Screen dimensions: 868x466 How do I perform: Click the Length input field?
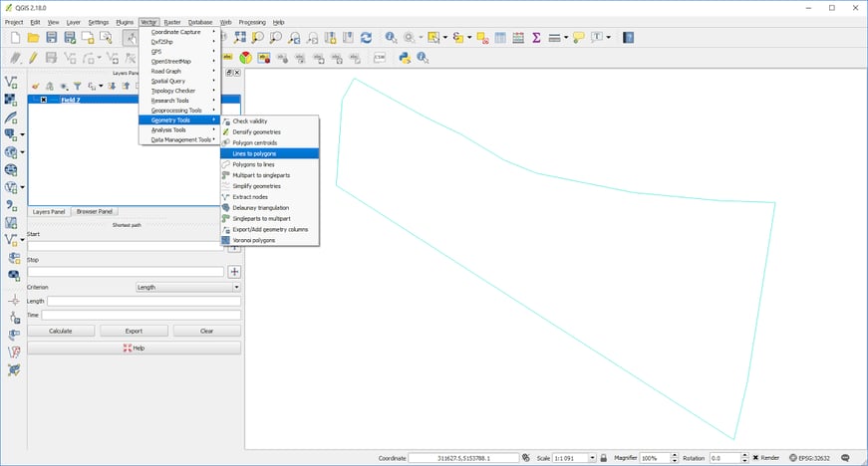[x=144, y=301]
